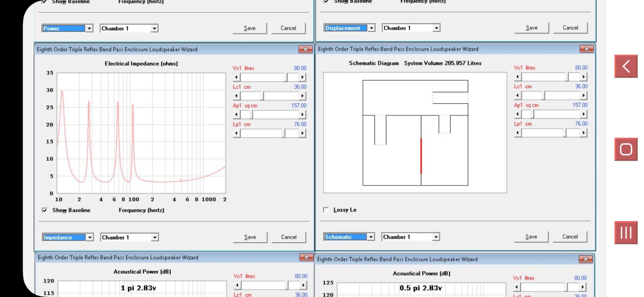Open Android recent apps button
Viewport: 644px width, 297px height.
(626, 233)
